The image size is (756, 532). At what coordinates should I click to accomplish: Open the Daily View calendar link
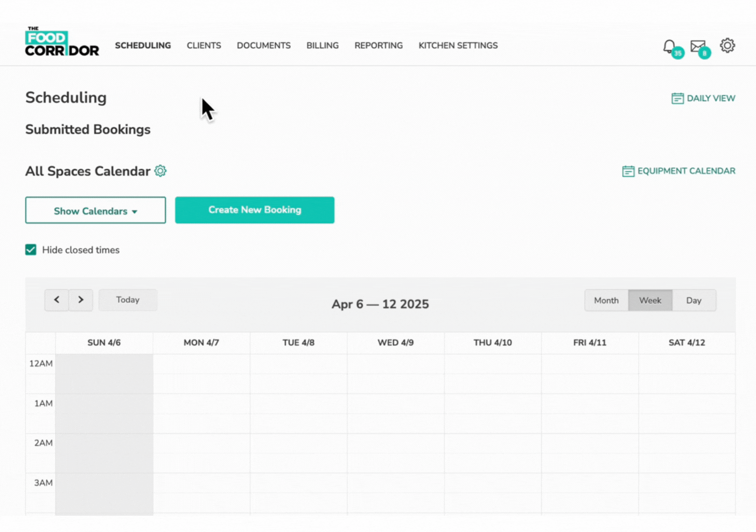[703, 98]
